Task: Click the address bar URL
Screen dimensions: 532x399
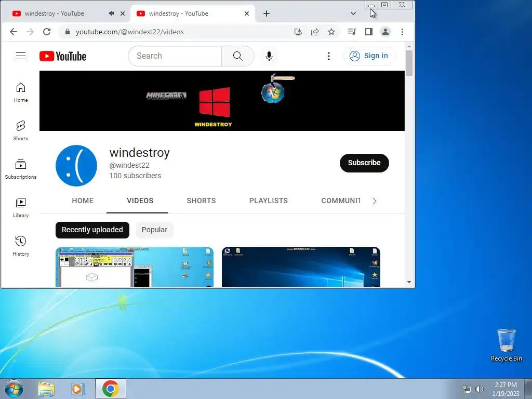Action: point(129,32)
